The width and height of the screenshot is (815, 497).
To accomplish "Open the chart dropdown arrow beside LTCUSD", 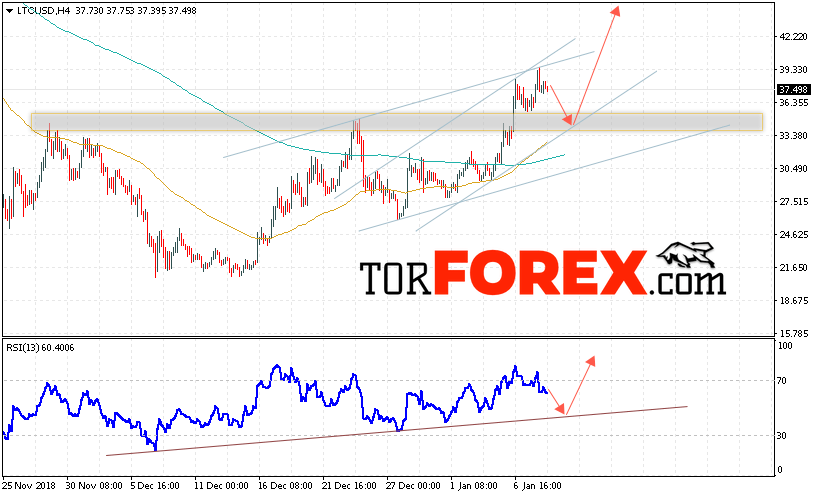I will click(9, 10).
